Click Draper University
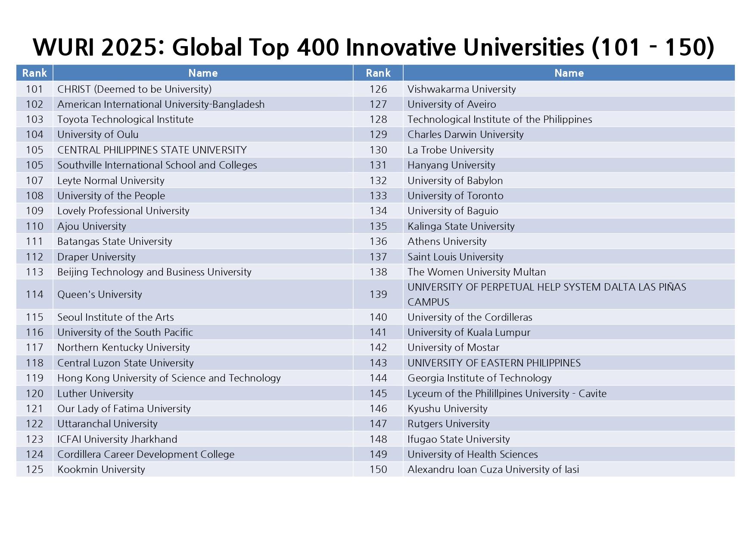This screenshot has width=756, height=535. coord(96,257)
